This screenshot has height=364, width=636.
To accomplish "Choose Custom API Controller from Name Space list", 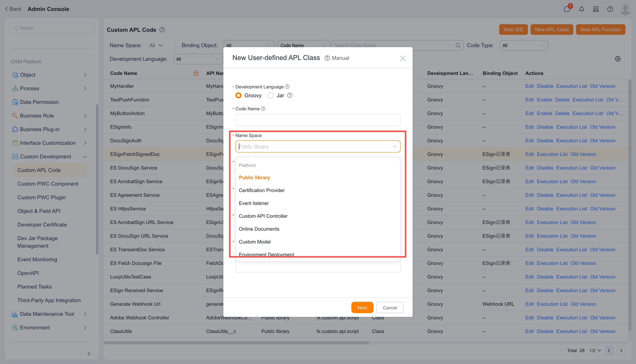I will (318, 216).
